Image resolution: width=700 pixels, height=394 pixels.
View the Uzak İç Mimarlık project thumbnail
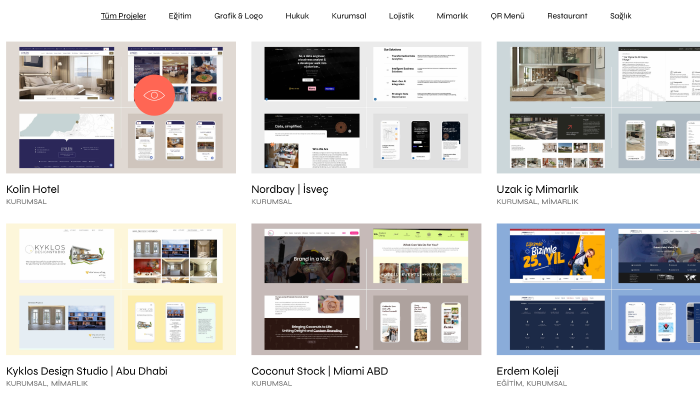pos(598,108)
